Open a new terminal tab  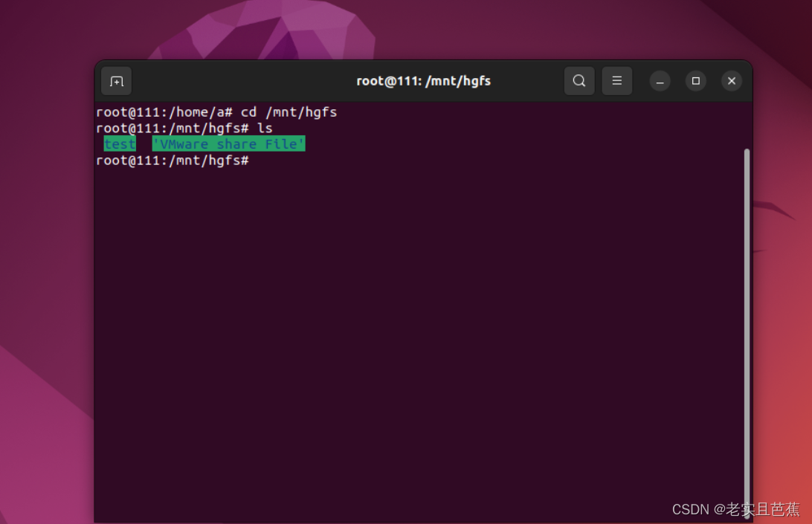[116, 80]
